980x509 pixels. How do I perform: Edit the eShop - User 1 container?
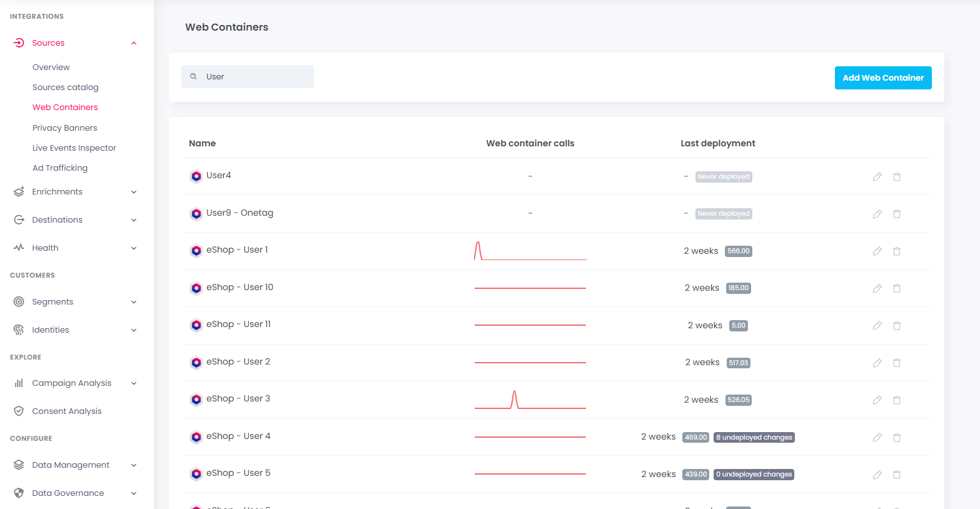[877, 251]
